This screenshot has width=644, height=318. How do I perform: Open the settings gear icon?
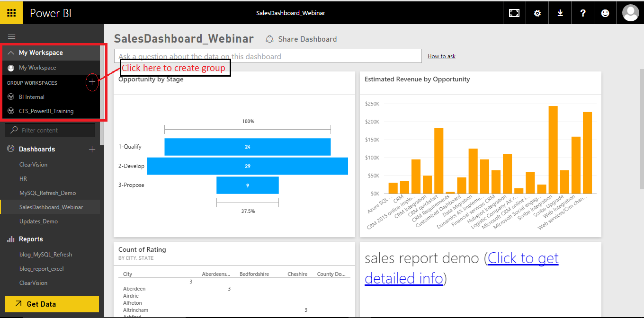point(537,13)
